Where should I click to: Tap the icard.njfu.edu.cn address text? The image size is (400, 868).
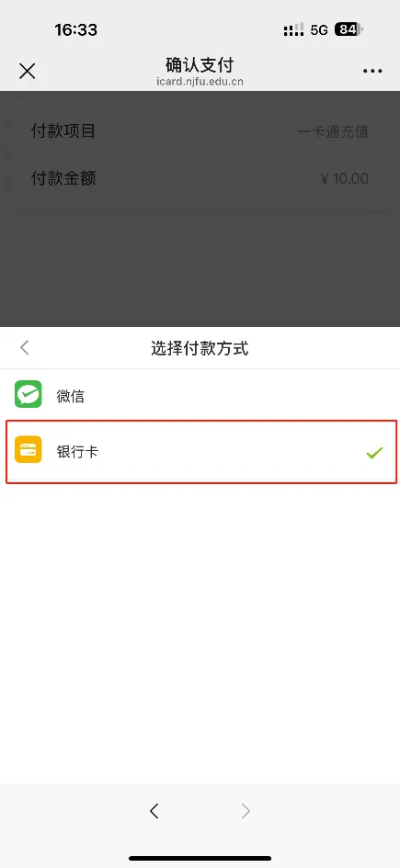point(200,82)
